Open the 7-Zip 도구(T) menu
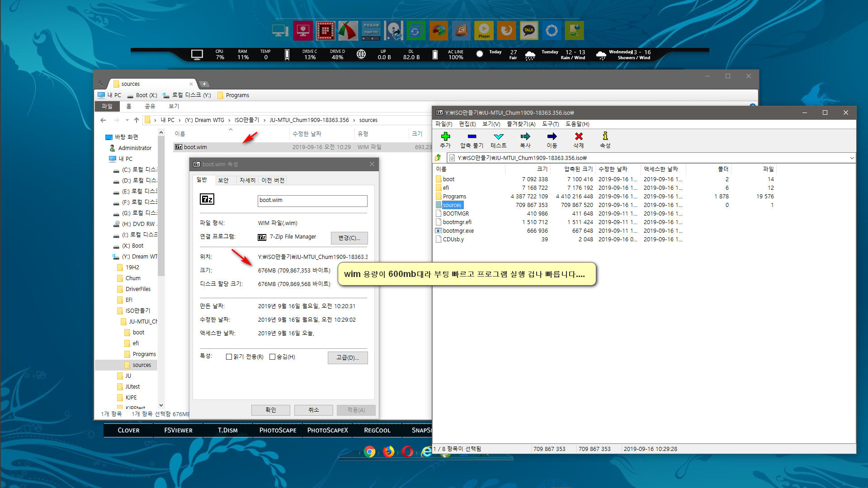This screenshot has width=868, height=488. coord(550,124)
